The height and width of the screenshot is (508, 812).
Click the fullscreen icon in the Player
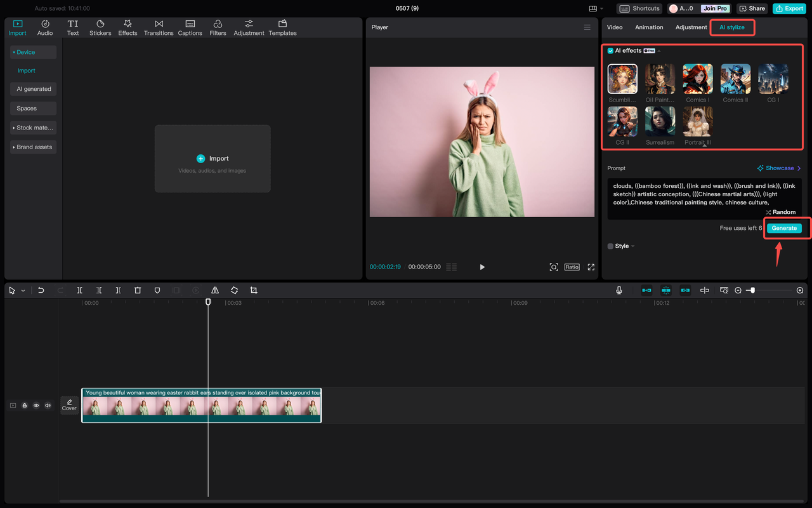591,267
